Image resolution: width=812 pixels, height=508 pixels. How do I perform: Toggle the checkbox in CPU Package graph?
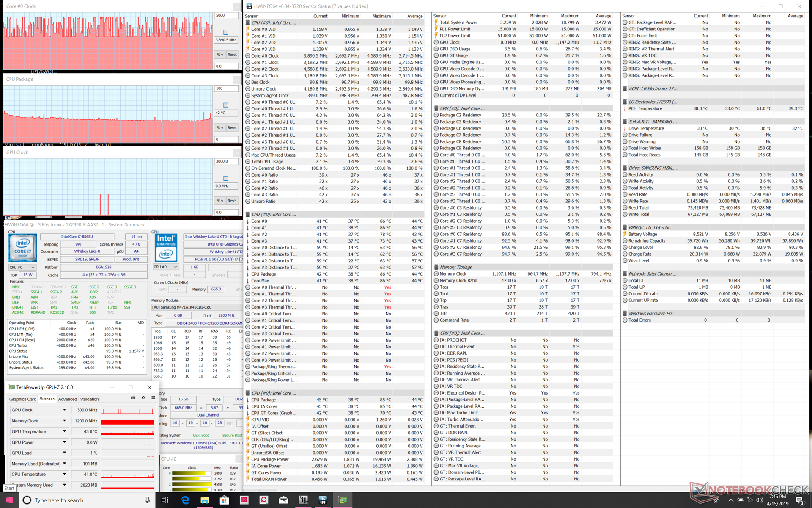226,105
